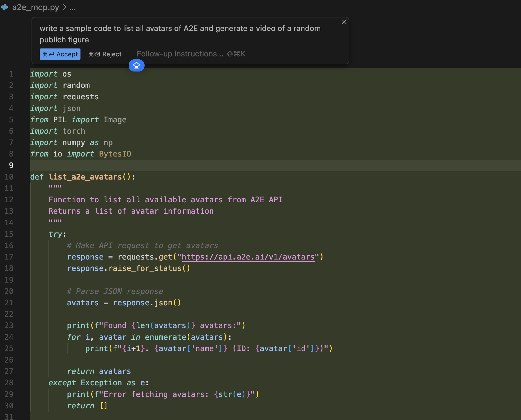Click 'from PIL import Image' line
Viewport: 521px width, 420px height.
pos(78,120)
